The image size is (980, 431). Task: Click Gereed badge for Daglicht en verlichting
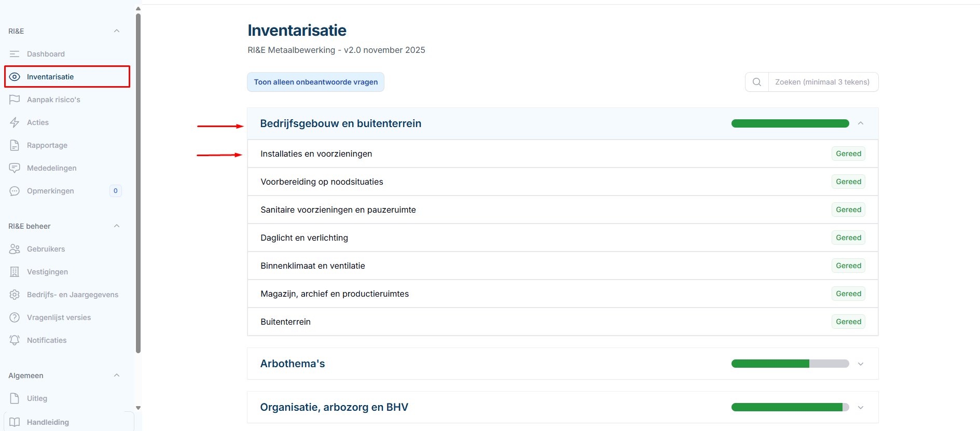click(848, 238)
